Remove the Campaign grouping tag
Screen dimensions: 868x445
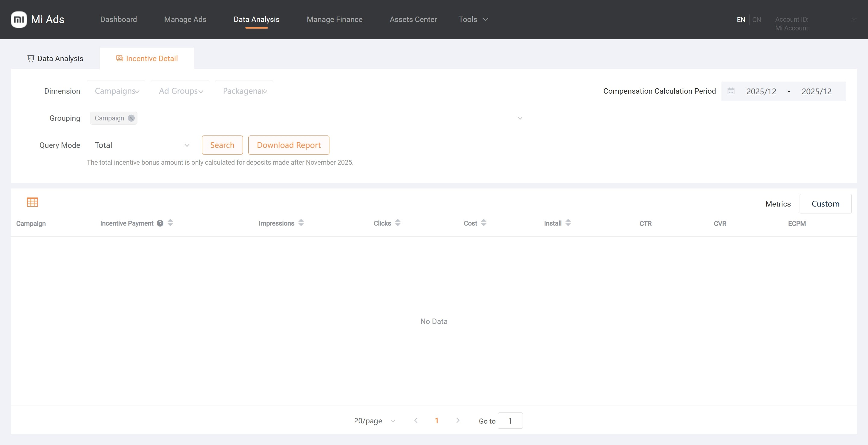pyautogui.click(x=131, y=118)
